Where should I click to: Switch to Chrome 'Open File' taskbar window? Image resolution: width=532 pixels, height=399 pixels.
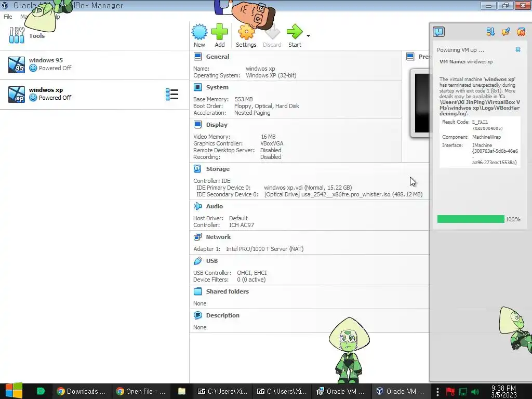[x=141, y=391]
